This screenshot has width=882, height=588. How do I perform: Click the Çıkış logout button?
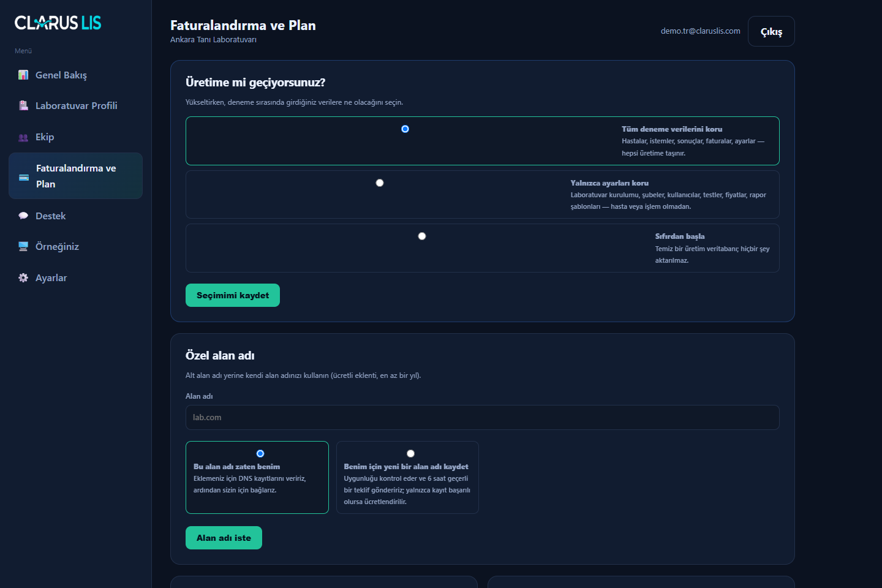(771, 31)
